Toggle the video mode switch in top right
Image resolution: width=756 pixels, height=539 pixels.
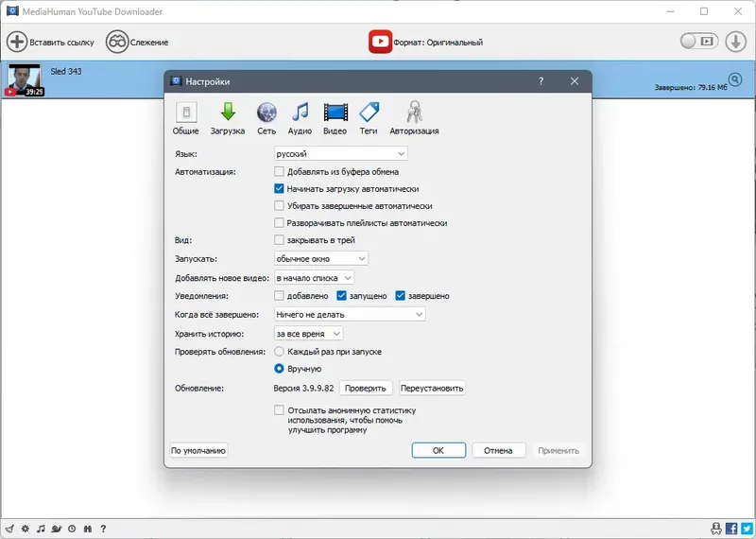click(699, 42)
